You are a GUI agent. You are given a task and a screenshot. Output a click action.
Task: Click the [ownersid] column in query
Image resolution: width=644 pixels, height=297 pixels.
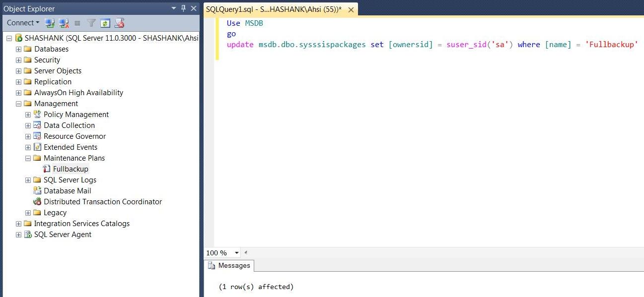click(x=411, y=45)
